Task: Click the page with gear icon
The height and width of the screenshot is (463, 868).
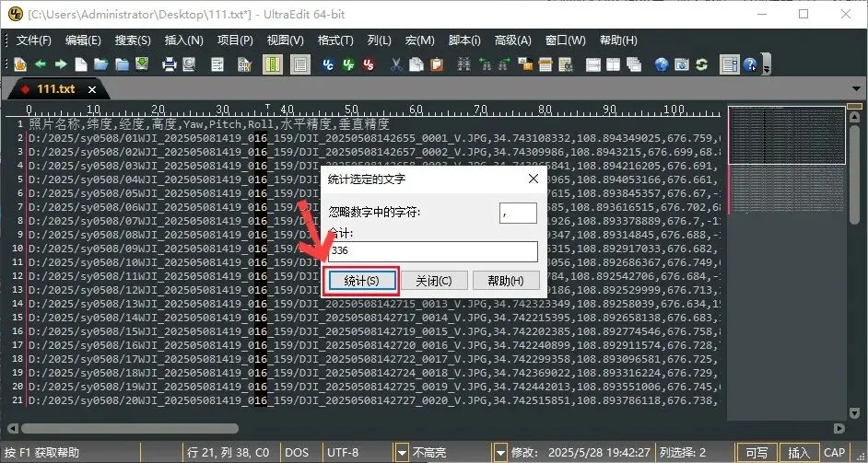Action: (x=566, y=64)
